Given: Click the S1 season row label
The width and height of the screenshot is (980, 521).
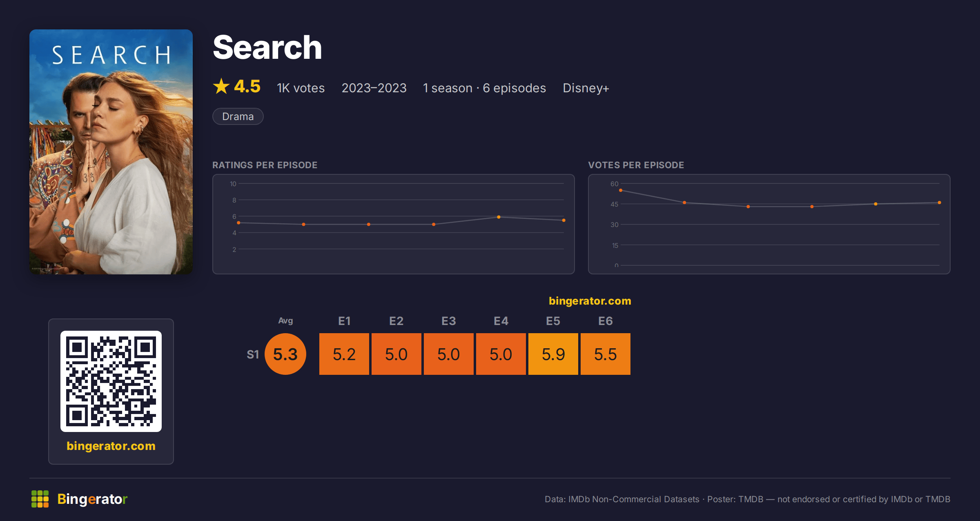Looking at the screenshot, I should pos(253,354).
